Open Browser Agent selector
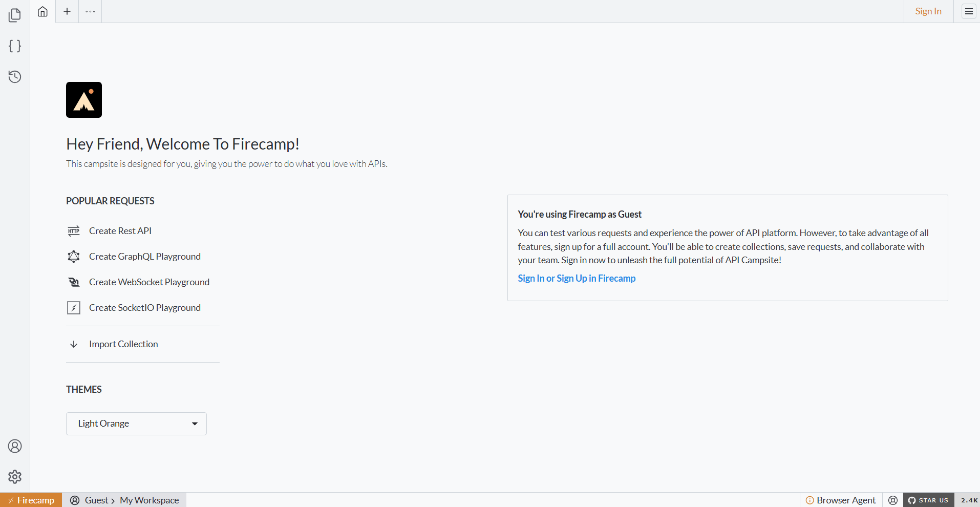 (841, 500)
